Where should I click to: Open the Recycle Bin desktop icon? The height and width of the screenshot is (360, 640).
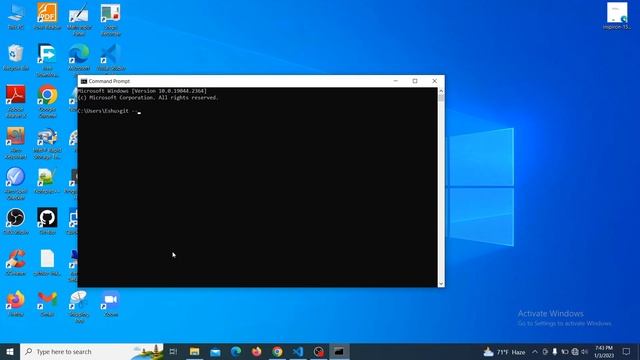coord(16,56)
